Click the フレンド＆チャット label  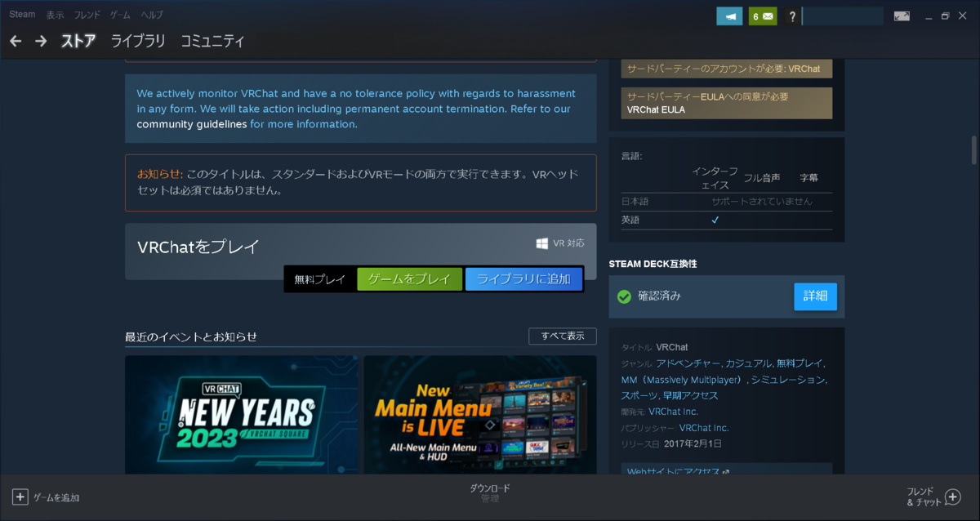tap(924, 497)
